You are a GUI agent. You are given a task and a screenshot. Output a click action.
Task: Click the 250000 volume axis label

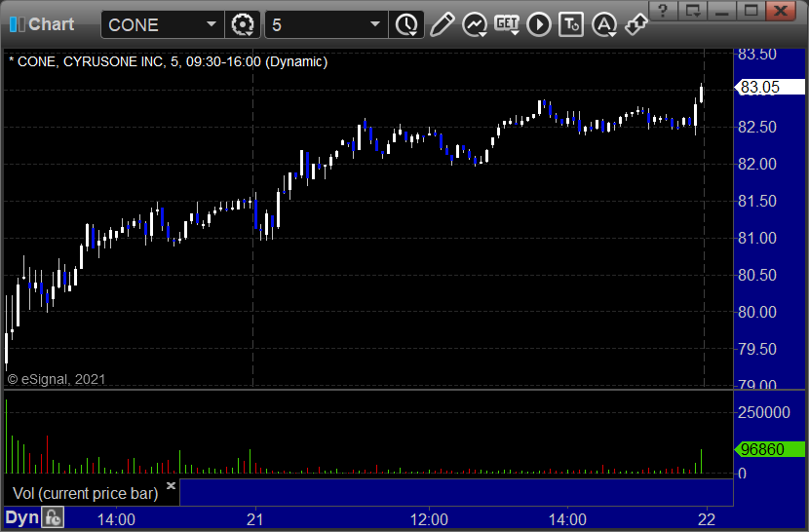[764, 412]
